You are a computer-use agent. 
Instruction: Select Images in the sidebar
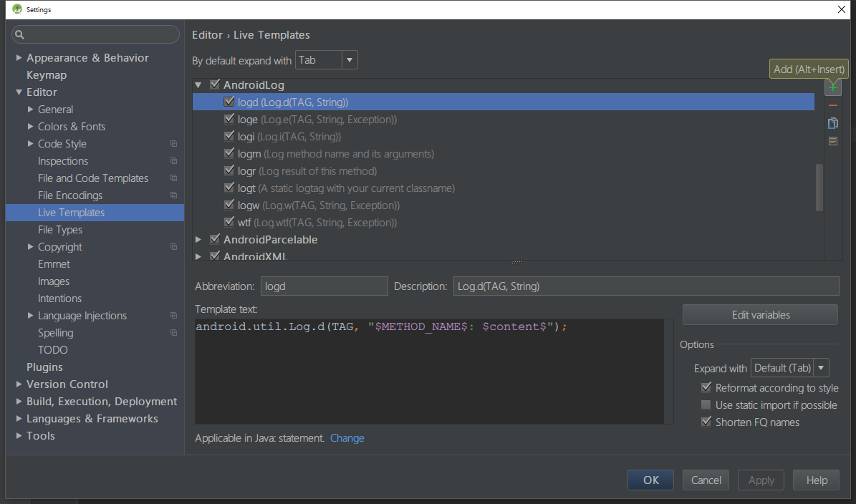54,281
